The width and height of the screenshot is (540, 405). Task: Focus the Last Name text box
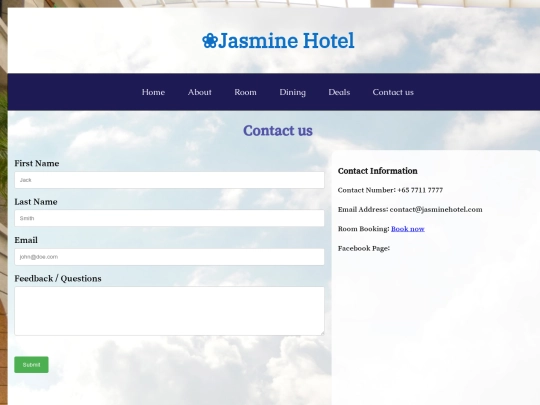pyautogui.click(x=169, y=218)
